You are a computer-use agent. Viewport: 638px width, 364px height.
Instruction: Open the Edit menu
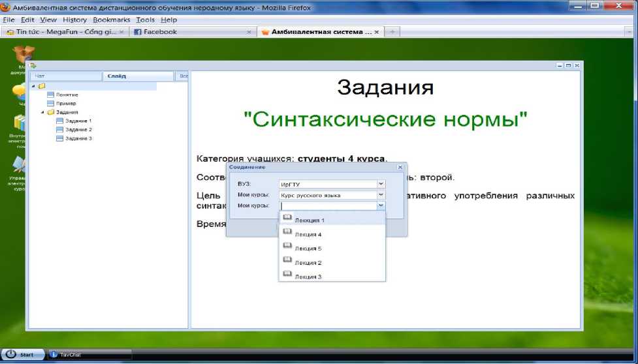[x=27, y=20]
